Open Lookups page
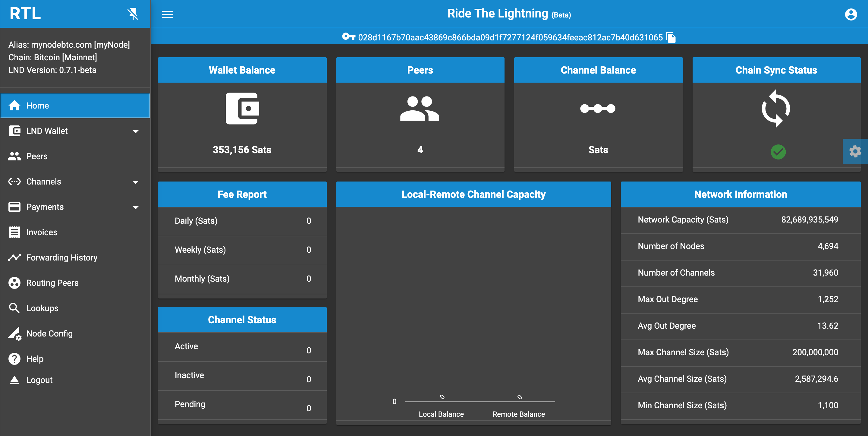 (x=75, y=308)
